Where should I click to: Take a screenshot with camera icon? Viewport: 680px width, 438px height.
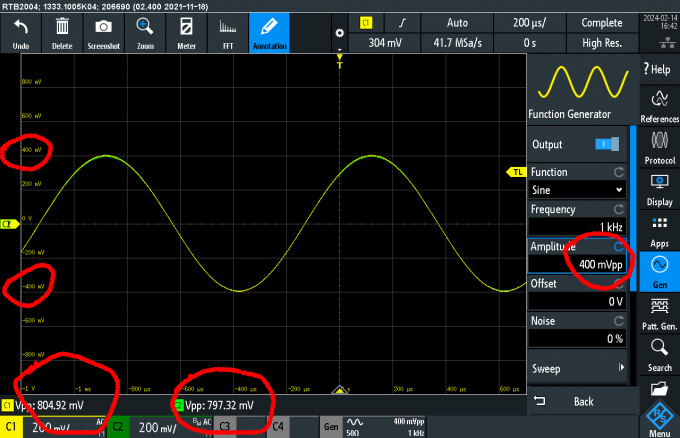pos(103,33)
